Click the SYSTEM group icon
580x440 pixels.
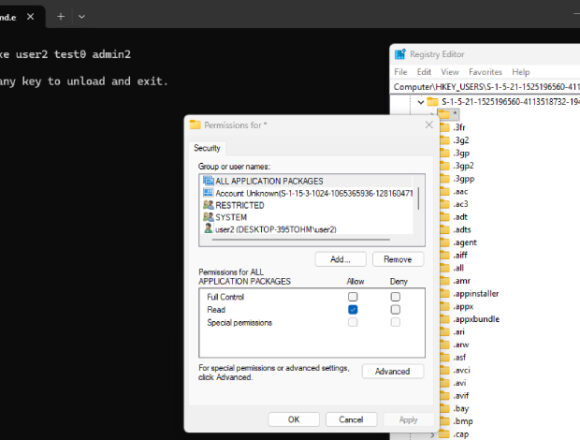[x=208, y=217]
